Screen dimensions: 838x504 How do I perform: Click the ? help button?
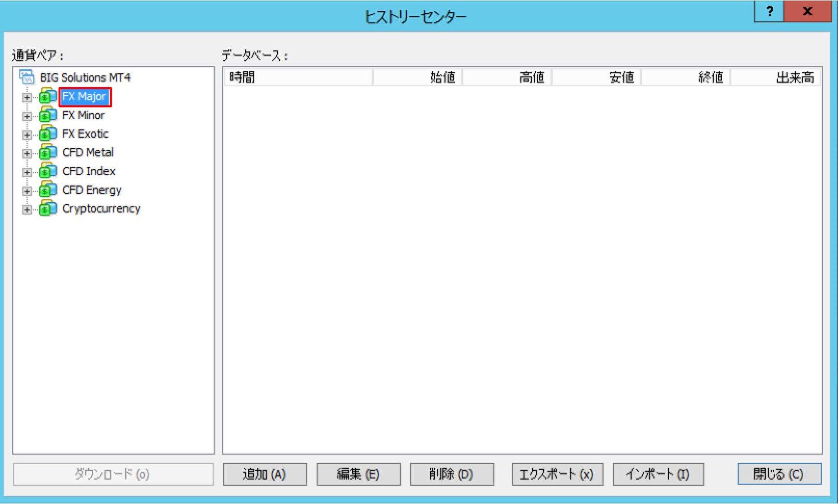click(x=769, y=11)
